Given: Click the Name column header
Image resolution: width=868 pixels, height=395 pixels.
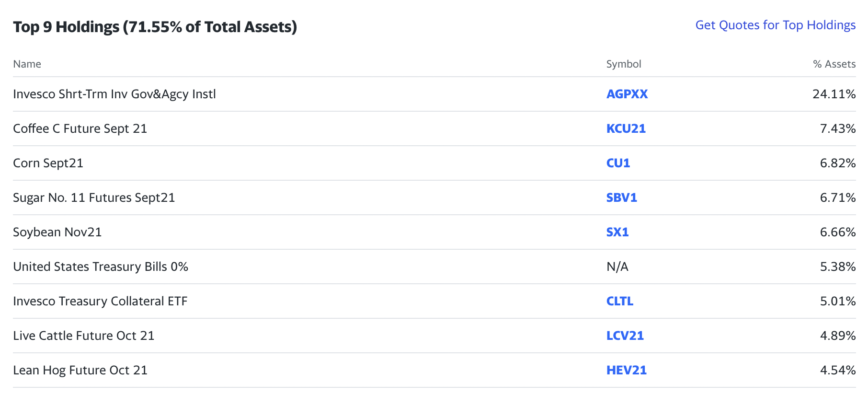Looking at the screenshot, I should pos(27,64).
